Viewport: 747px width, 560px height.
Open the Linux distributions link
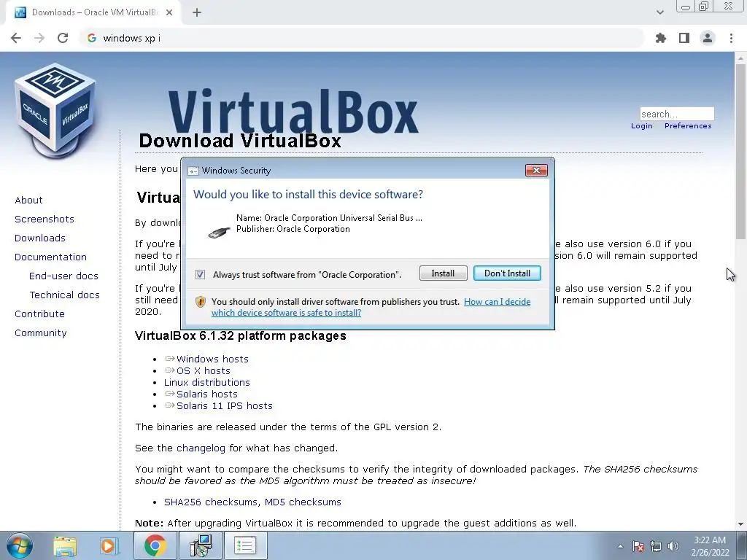206,382
